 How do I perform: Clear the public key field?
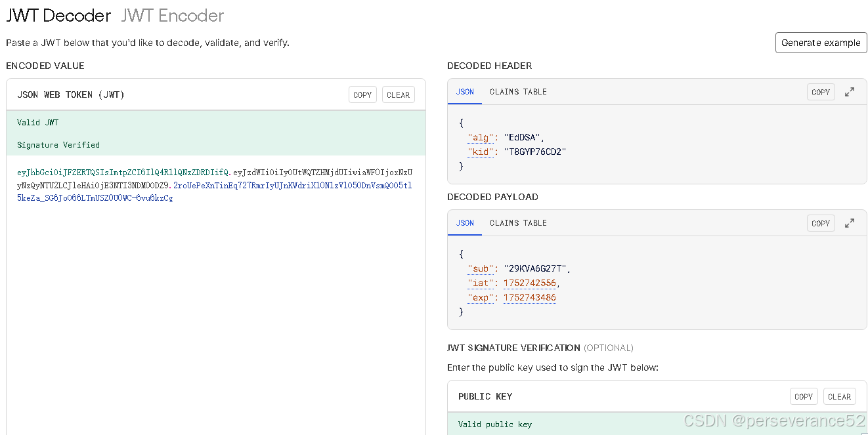(x=839, y=396)
